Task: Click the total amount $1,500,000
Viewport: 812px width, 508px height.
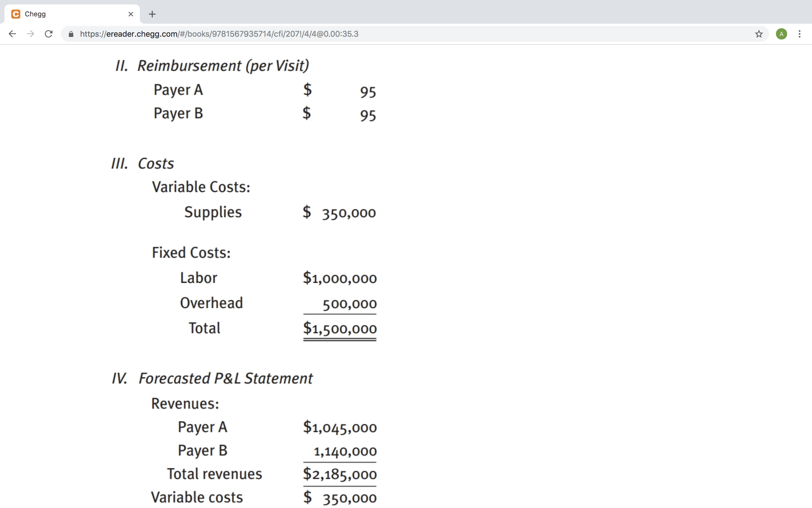Action: tap(340, 329)
